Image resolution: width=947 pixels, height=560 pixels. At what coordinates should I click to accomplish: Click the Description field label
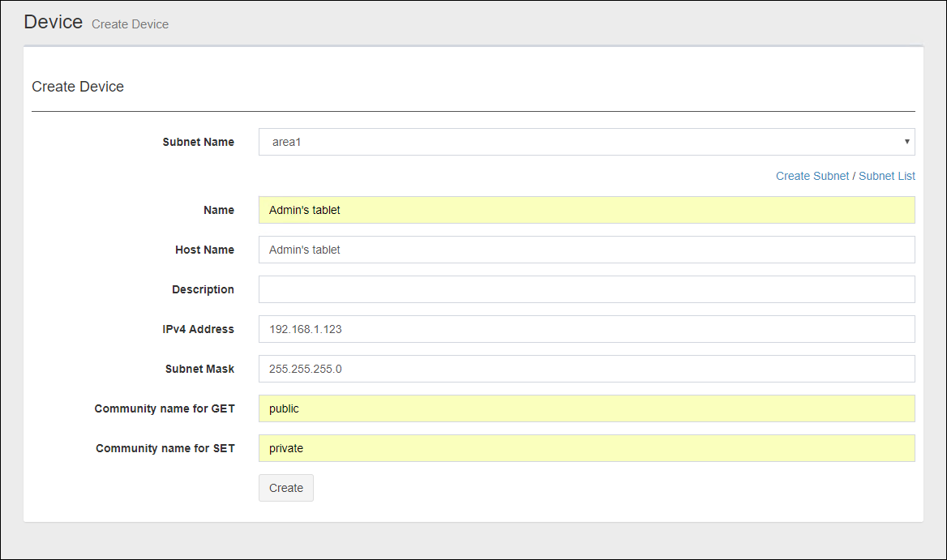(203, 289)
